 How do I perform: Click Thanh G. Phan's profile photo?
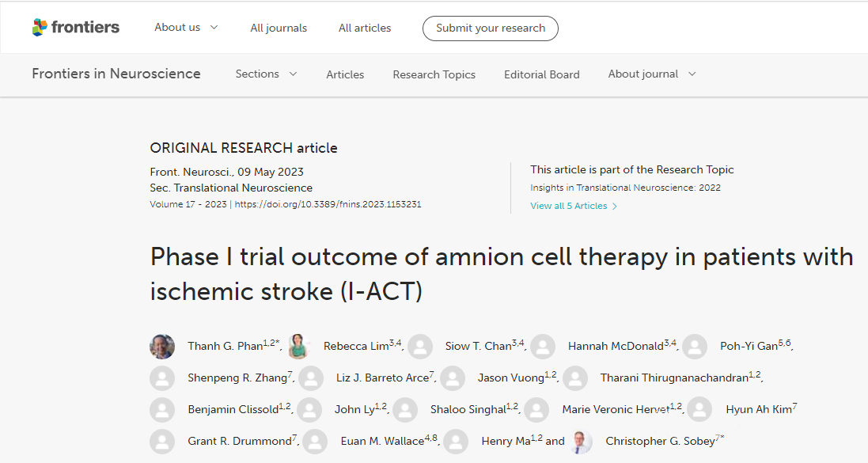pos(162,346)
